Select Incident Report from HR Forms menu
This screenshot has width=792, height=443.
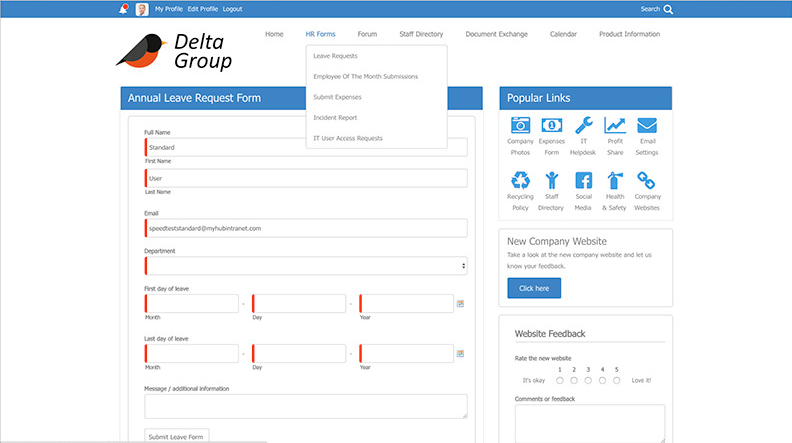click(x=335, y=118)
